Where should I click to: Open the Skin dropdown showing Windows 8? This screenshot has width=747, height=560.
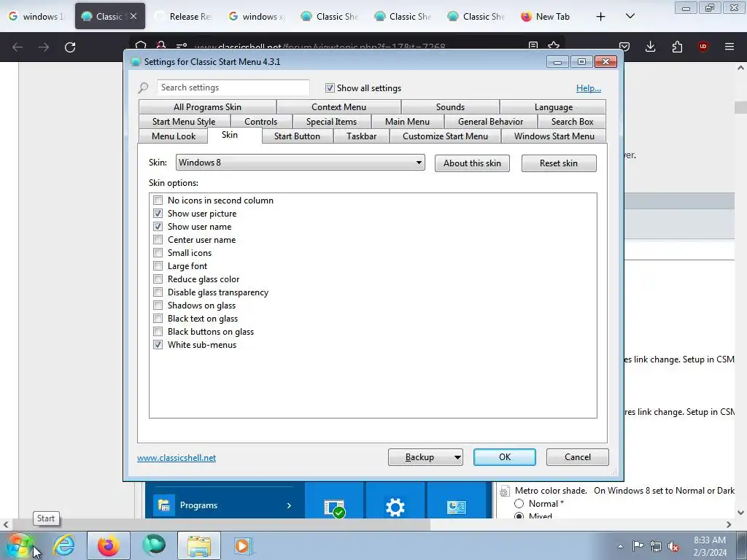pos(300,163)
